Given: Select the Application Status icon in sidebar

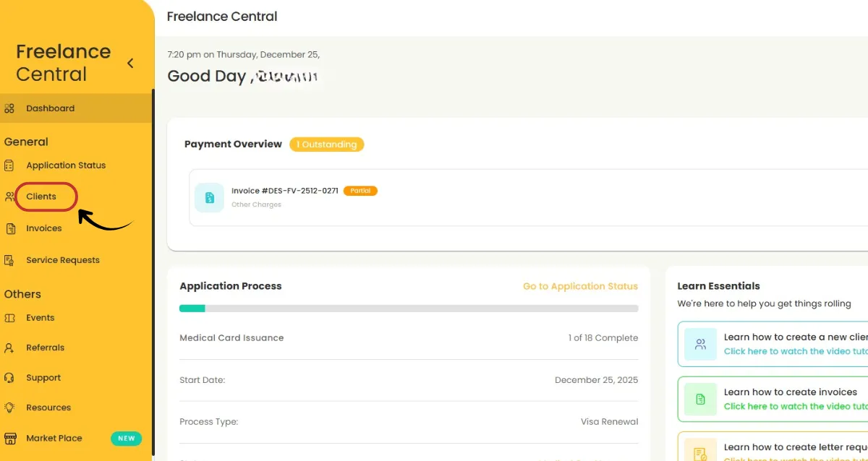Looking at the screenshot, I should [9, 165].
